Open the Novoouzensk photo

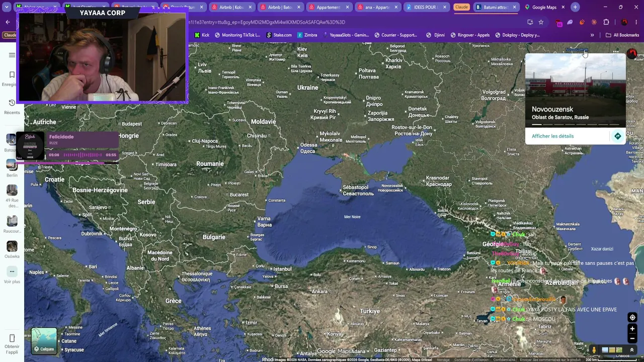576,90
